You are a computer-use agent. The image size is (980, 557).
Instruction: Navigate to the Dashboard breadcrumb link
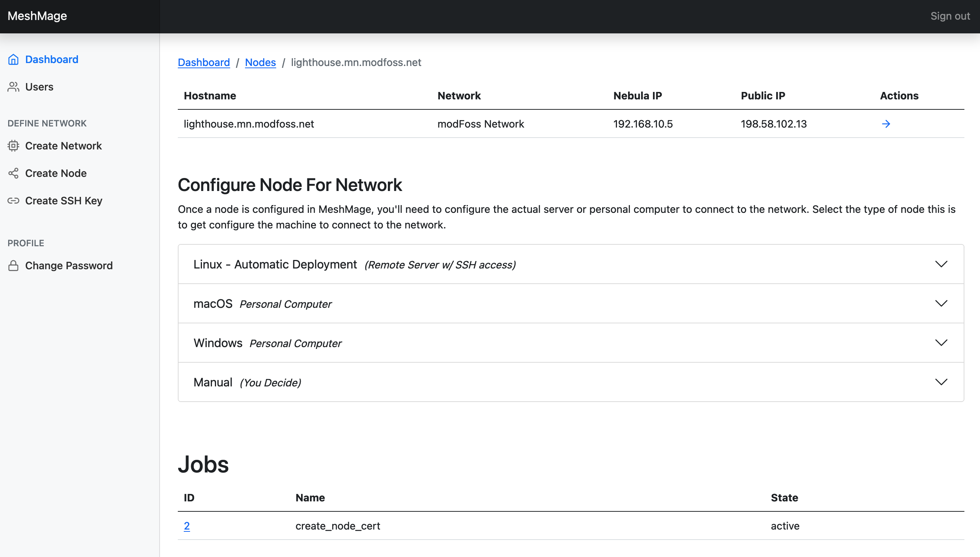click(203, 62)
